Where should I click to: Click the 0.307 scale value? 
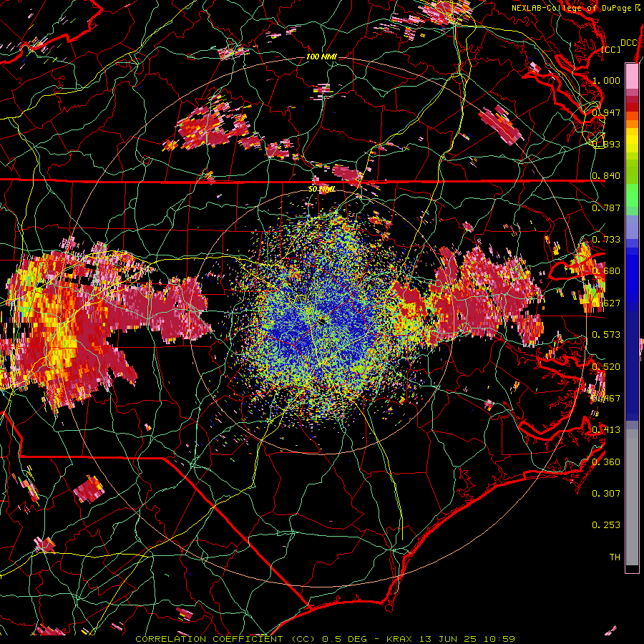[606, 494]
